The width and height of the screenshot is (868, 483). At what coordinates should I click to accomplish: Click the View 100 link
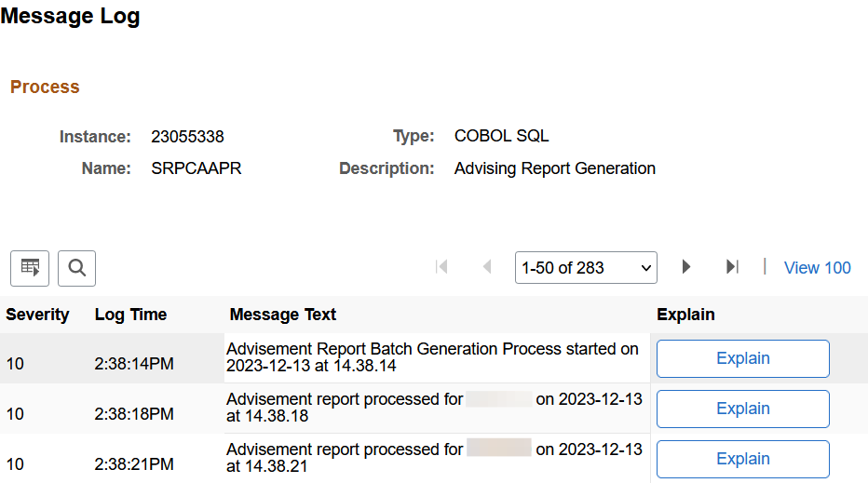[x=817, y=268]
